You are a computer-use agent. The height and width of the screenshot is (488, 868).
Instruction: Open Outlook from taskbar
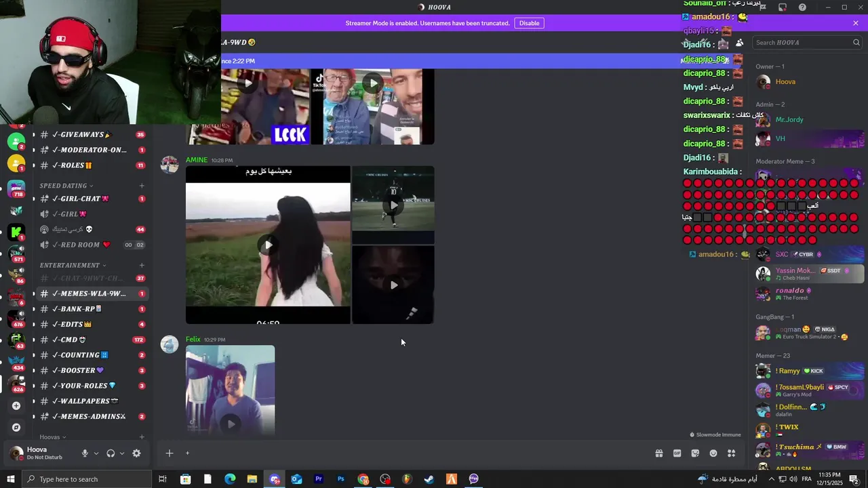pos(296,479)
